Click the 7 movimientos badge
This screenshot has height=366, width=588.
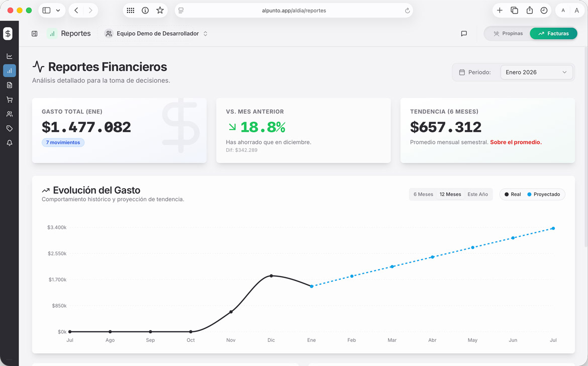point(63,143)
